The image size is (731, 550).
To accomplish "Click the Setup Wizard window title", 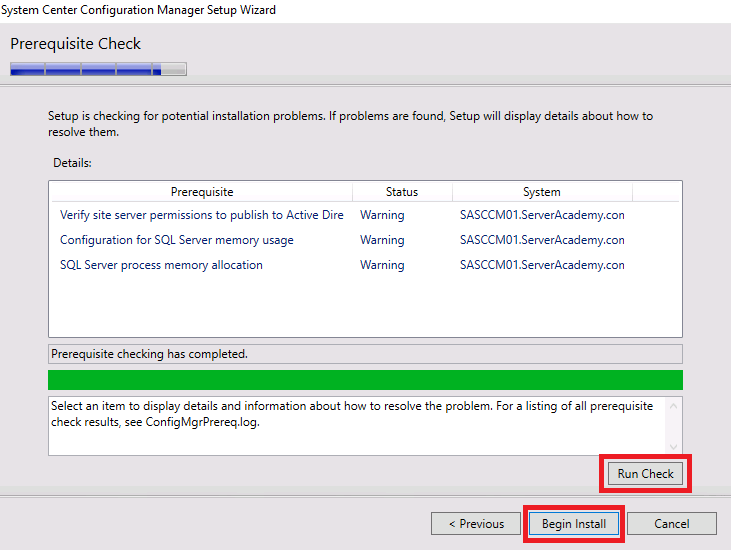I will coord(138,10).
